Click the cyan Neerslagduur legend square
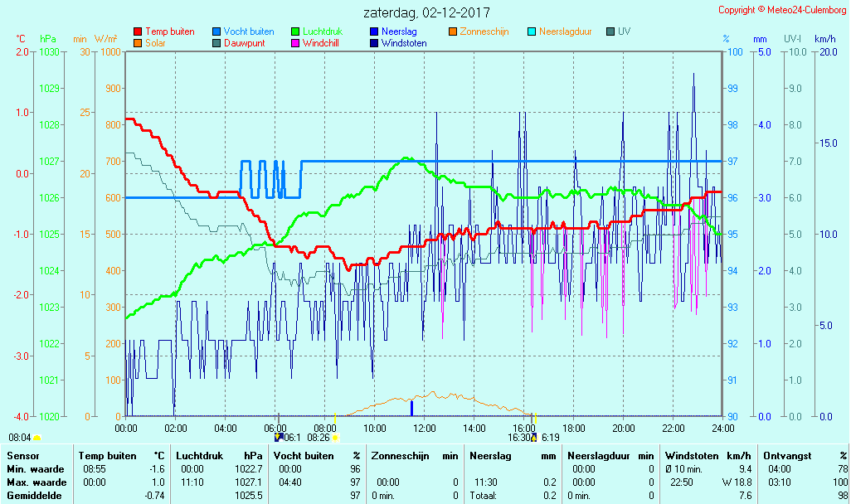Image resolution: width=851 pixels, height=504 pixels. tap(532, 31)
